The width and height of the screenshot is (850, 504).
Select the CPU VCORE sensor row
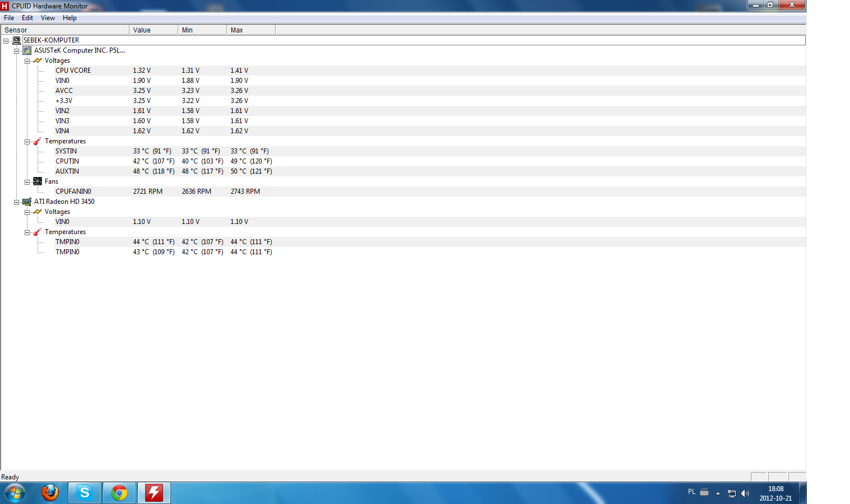[430, 71]
